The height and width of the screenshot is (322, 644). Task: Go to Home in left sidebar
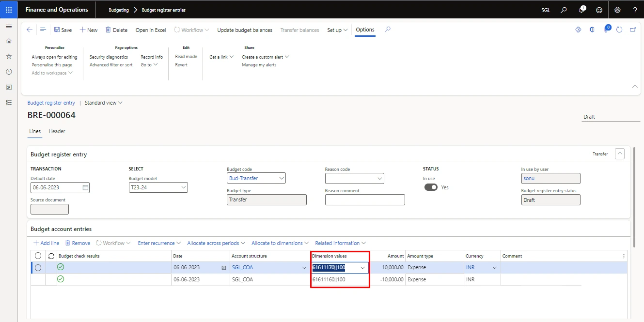tap(9, 41)
